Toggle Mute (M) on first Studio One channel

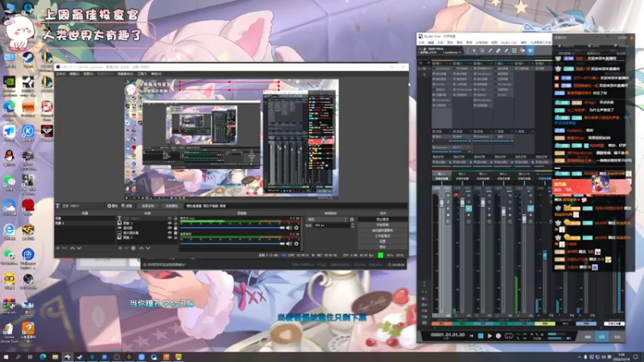click(448, 195)
